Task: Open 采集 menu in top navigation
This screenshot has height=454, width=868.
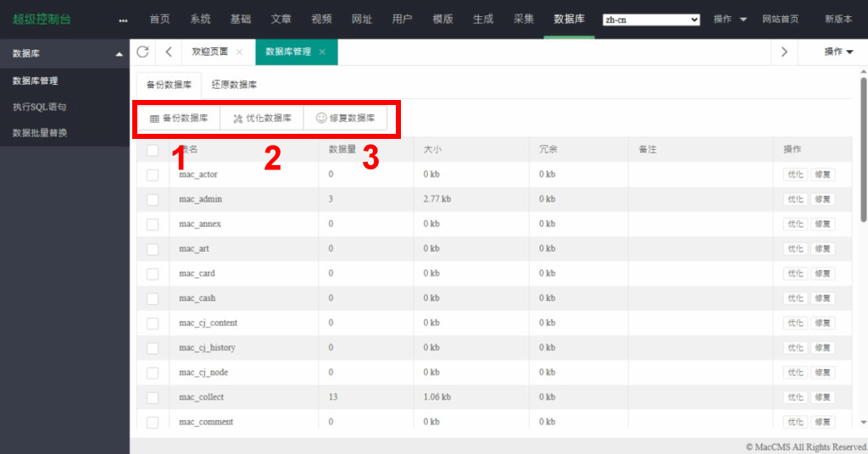Action: tap(524, 19)
